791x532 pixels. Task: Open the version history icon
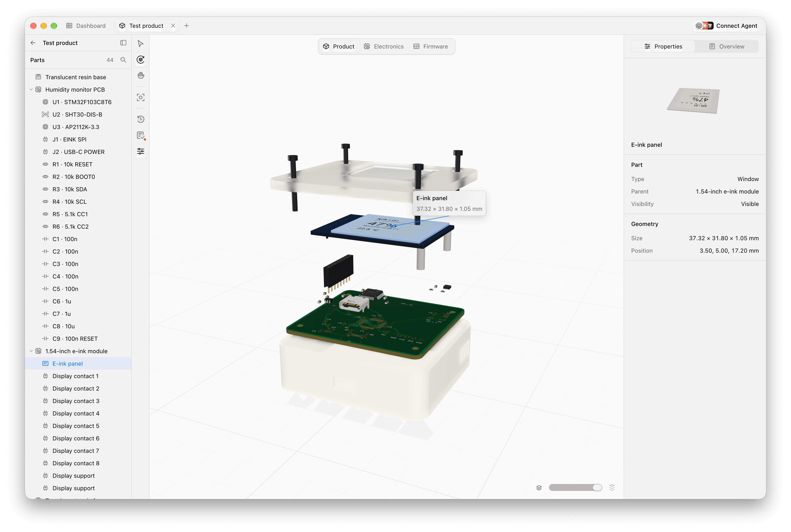click(140, 119)
